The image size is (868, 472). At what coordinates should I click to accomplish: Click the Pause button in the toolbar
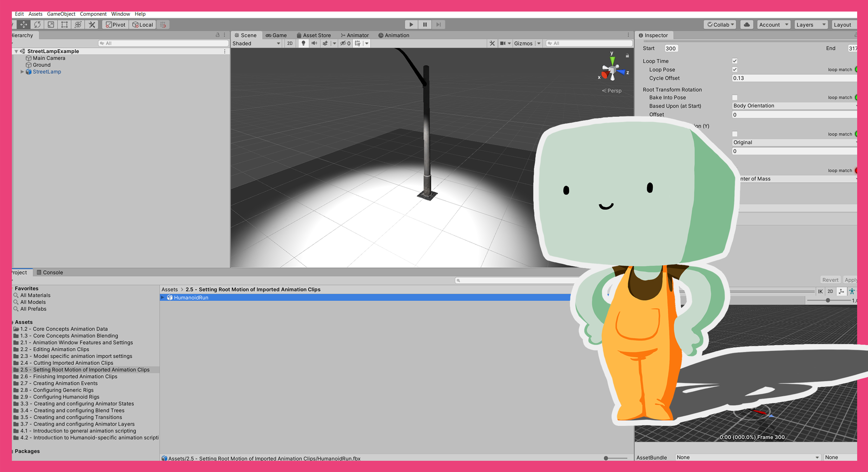click(x=425, y=24)
